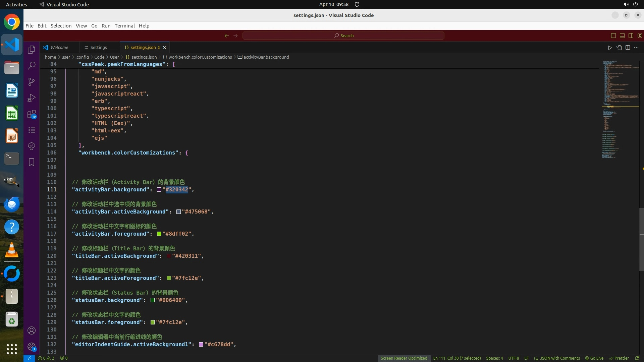
Task: Open the Explorer view in activity bar
Action: pos(32,50)
